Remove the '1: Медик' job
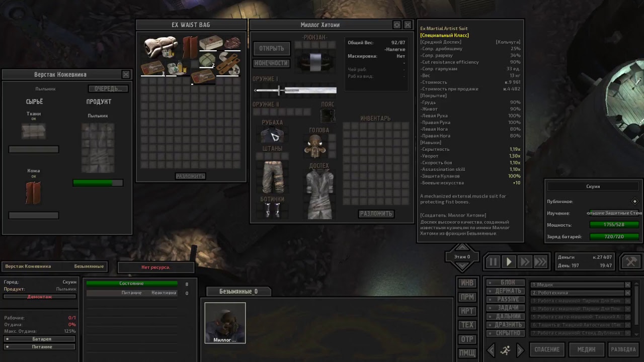This screenshot has height=362, width=644. tap(627, 285)
